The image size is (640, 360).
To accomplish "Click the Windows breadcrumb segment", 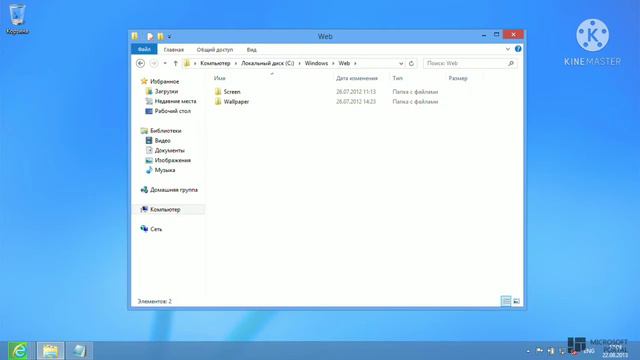I will 316,63.
